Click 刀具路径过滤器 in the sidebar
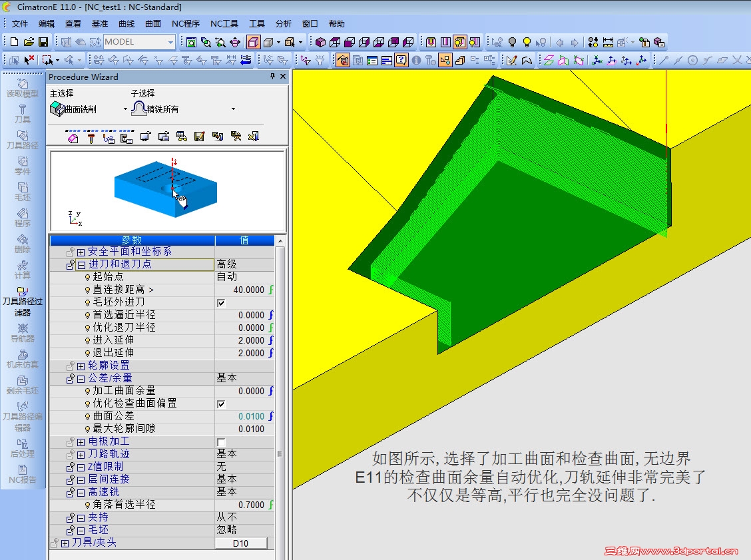Image resolution: width=751 pixels, height=560 pixels. (23, 302)
